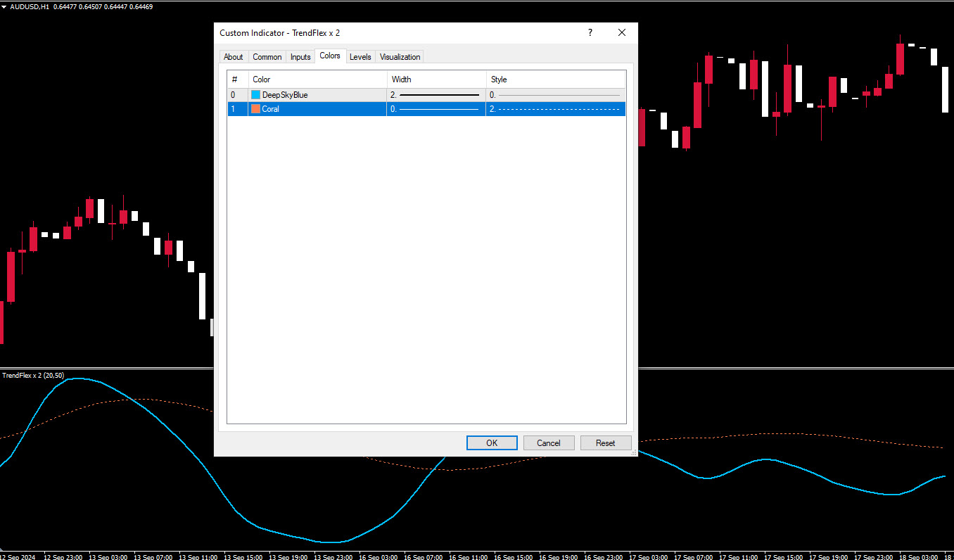The width and height of the screenshot is (954, 560).
Task: Open width setting for Coral row
Action: [436, 109]
